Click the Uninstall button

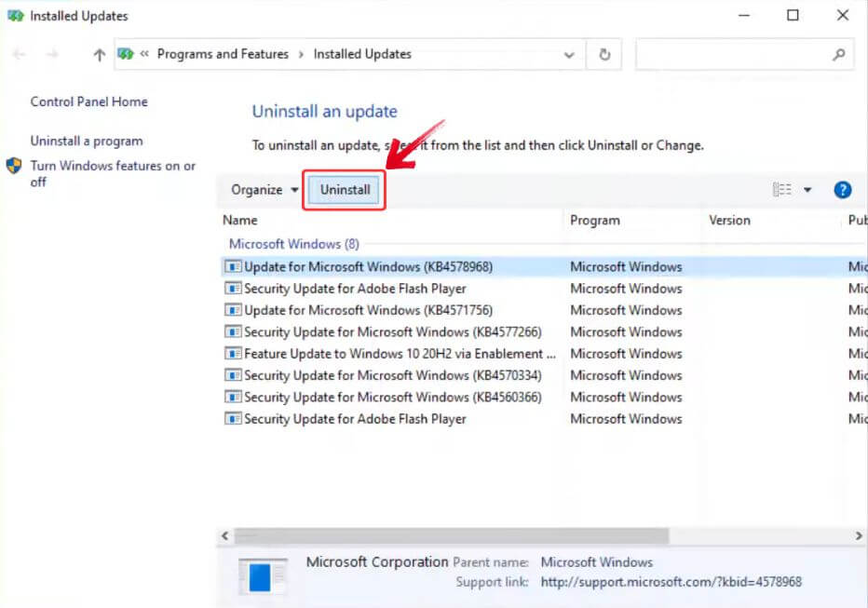click(344, 189)
